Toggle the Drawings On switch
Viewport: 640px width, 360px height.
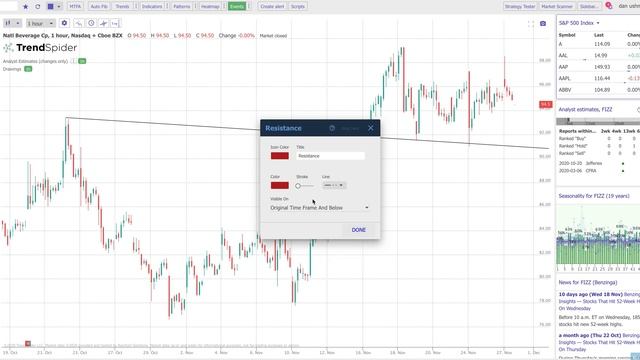coord(28,69)
